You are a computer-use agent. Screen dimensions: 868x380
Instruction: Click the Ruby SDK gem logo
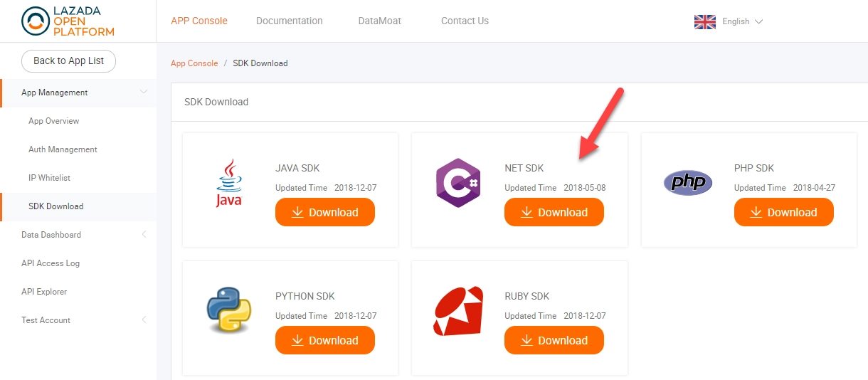tap(458, 311)
